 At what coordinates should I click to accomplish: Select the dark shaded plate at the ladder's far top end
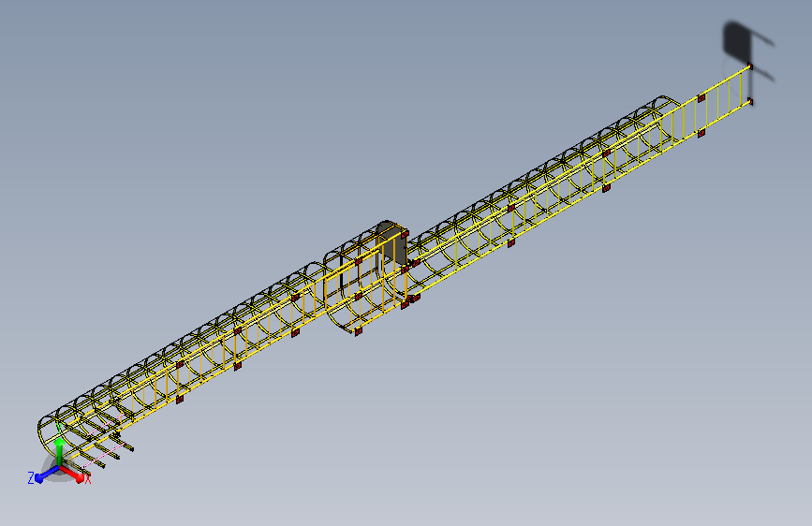(736, 41)
